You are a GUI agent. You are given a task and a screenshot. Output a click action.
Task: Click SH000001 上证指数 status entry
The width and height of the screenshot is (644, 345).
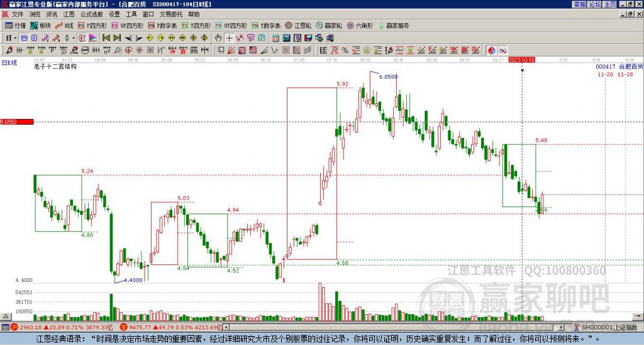(609, 327)
